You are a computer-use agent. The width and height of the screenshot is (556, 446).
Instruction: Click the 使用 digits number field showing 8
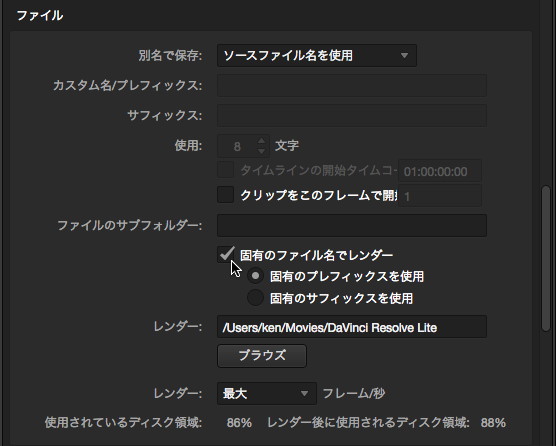tap(237, 146)
